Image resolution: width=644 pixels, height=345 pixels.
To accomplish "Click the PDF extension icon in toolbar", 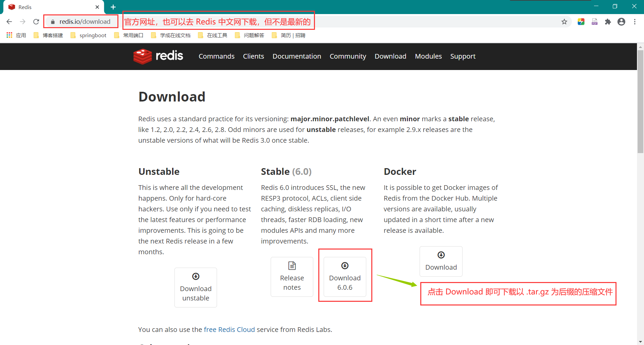I will [x=594, y=22].
